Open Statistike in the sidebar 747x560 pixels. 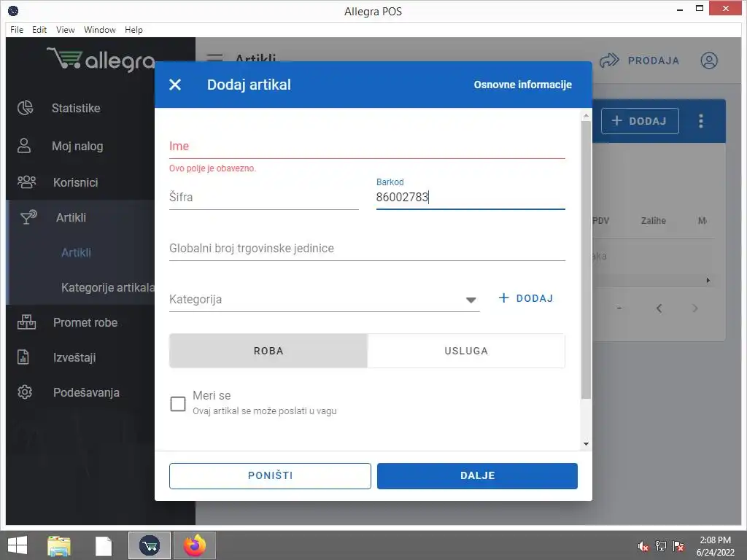[x=76, y=108]
